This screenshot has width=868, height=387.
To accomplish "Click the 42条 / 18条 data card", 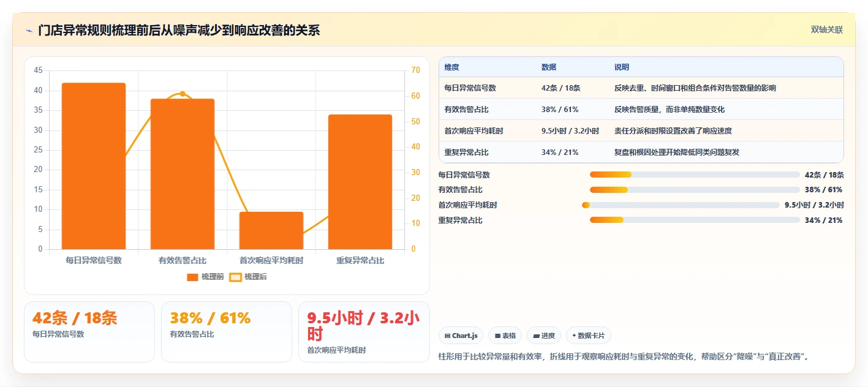I will point(89,332).
